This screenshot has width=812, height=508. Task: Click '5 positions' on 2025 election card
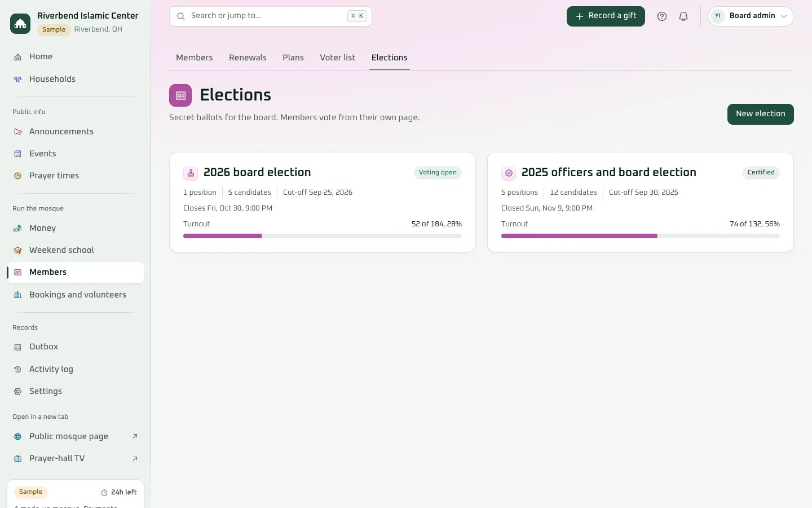519,192
